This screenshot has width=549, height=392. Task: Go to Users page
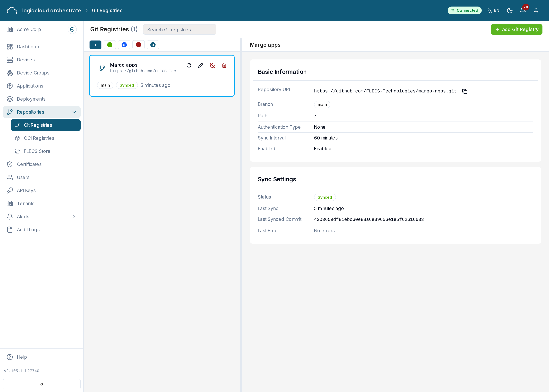tap(42, 177)
